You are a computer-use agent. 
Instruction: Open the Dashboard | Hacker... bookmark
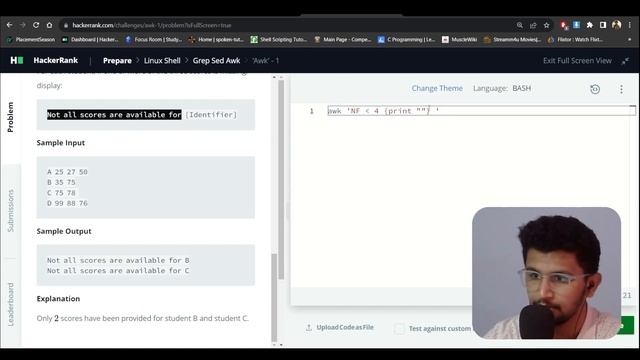pos(90,40)
